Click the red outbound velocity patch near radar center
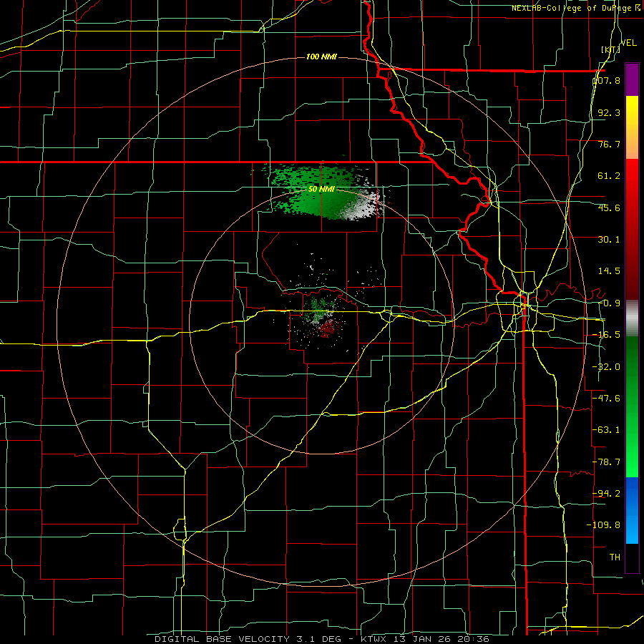The height and width of the screenshot is (644, 644). click(x=327, y=328)
